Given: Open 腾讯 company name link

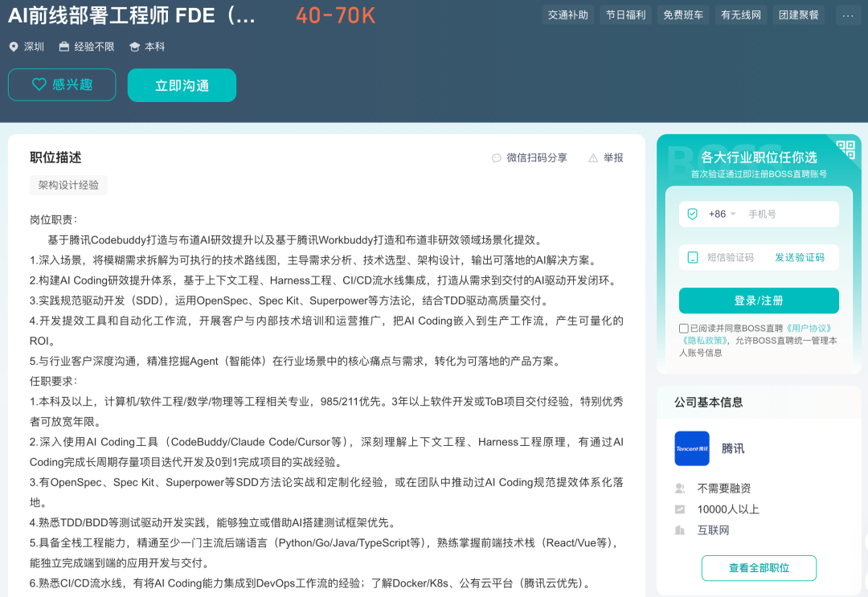Looking at the screenshot, I should pos(733,448).
